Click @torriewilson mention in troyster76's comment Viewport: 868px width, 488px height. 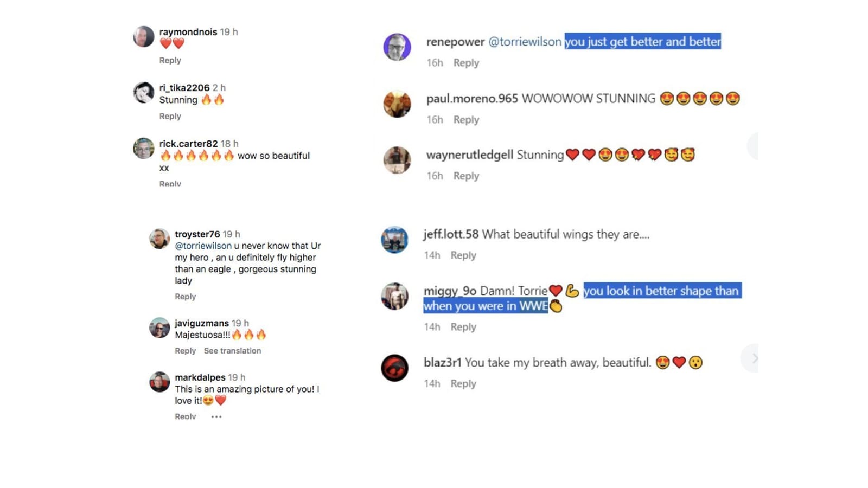tap(203, 246)
